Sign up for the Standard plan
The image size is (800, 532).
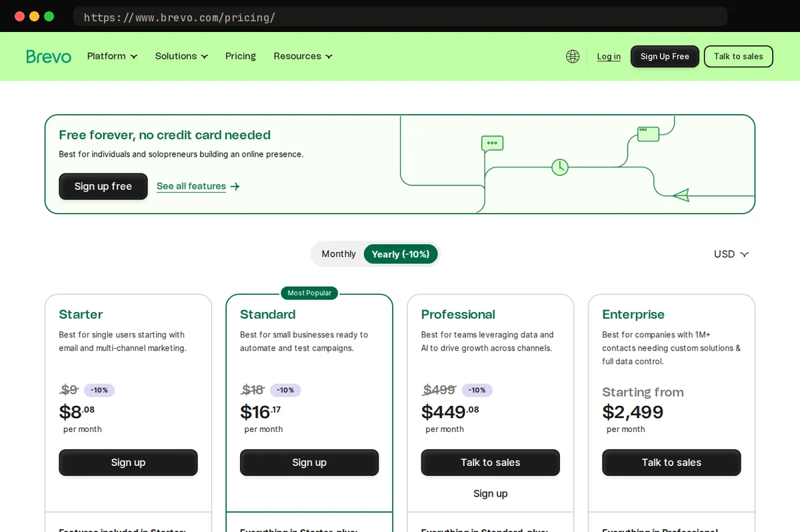(x=309, y=463)
